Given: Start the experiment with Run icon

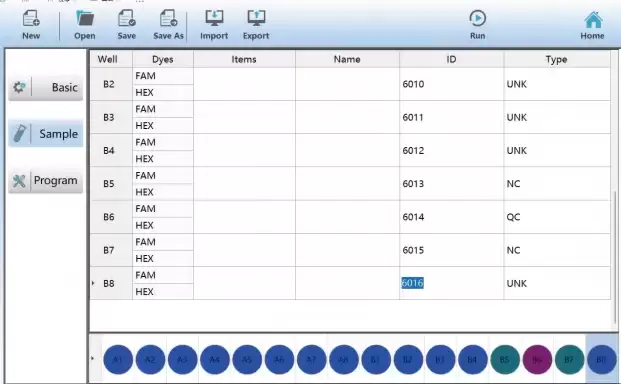Looking at the screenshot, I should coord(478,25).
